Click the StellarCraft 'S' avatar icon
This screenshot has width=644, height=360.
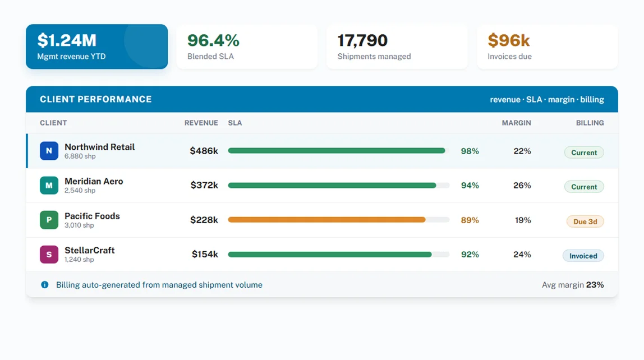pos(49,255)
